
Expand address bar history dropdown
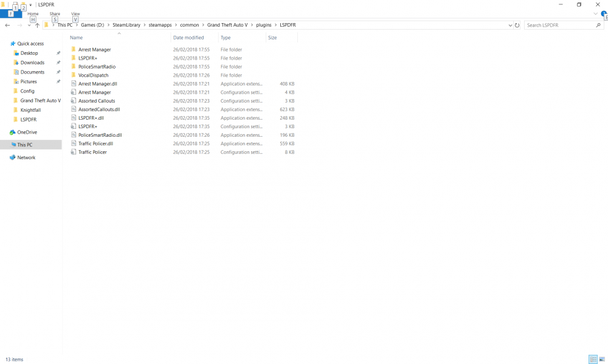(510, 25)
